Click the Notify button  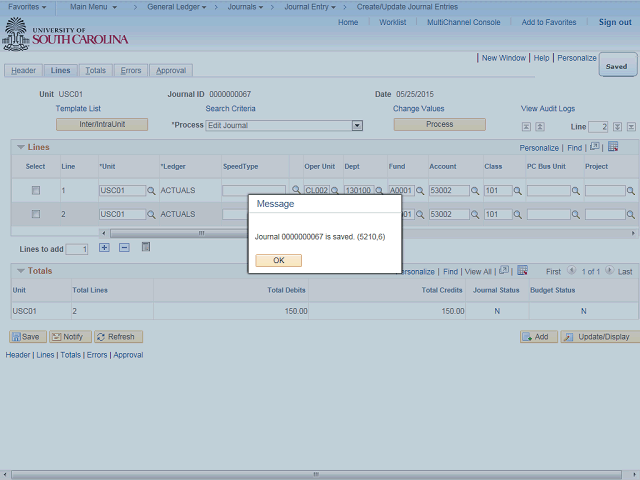pyautogui.click(x=70, y=337)
